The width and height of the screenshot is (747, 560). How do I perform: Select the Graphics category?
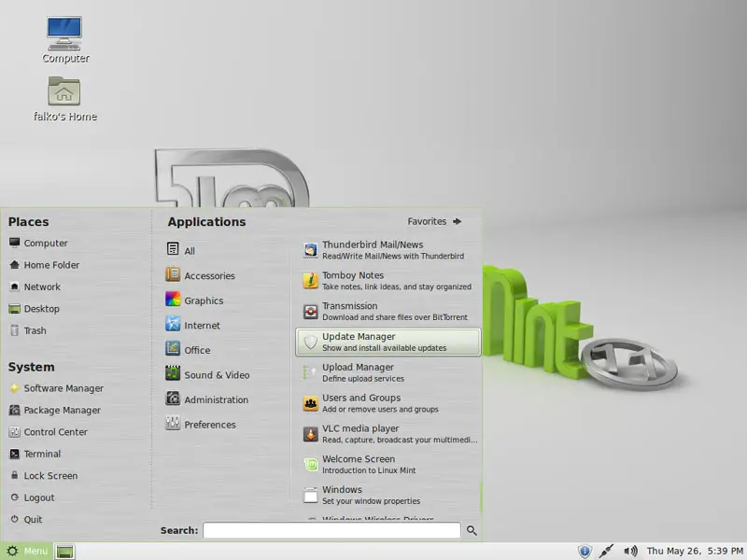[194, 300]
